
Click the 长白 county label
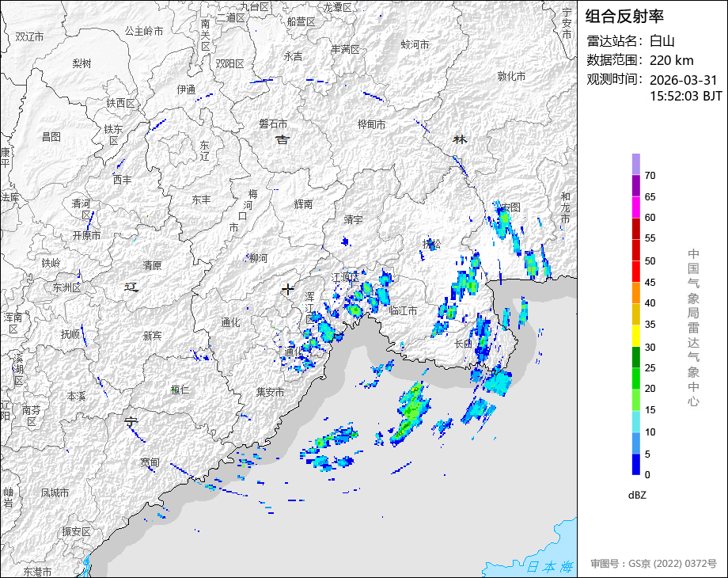[x=463, y=344]
